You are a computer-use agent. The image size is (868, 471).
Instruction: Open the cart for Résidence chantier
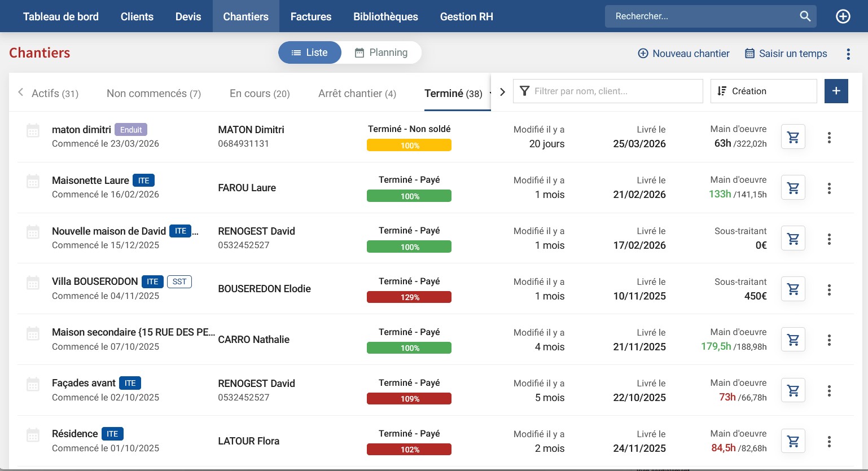[x=793, y=442]
